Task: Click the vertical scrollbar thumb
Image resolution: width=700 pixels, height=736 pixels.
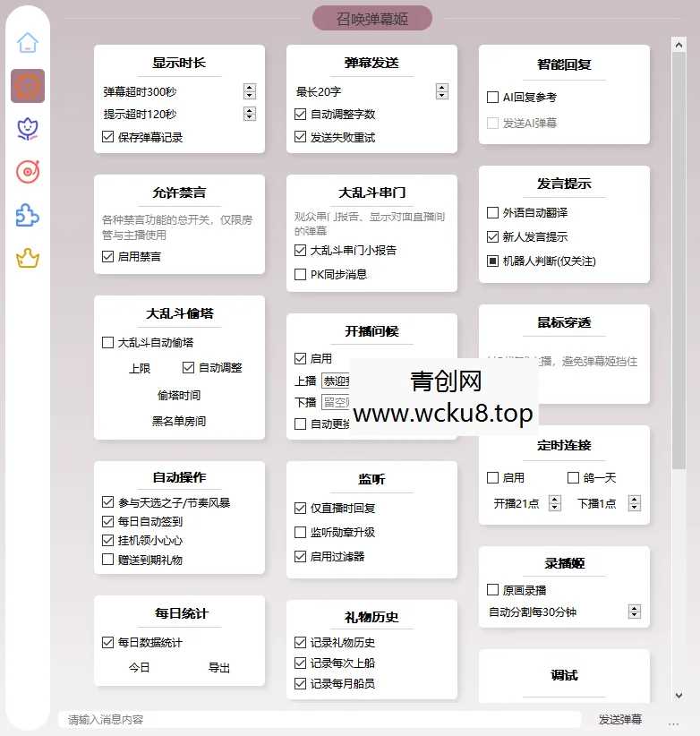Action: [679, 261]
